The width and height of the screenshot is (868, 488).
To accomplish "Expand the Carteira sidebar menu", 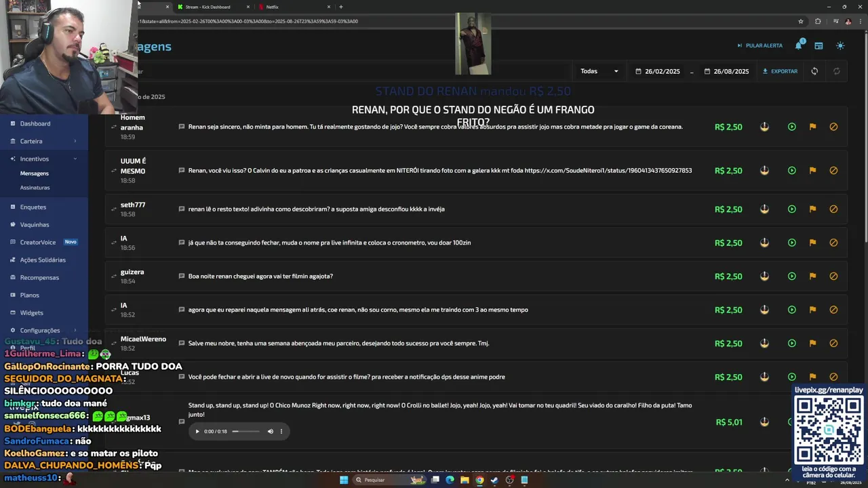I will [44, 141].
